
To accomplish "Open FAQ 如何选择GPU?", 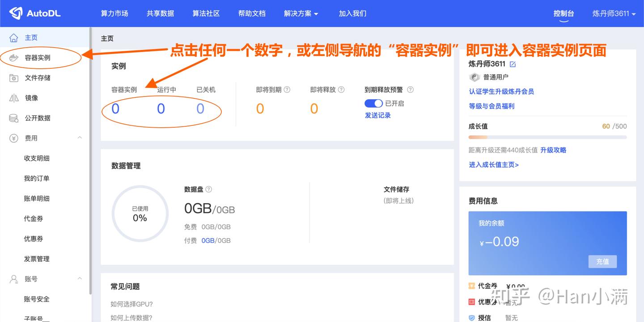I will [131, 304].
